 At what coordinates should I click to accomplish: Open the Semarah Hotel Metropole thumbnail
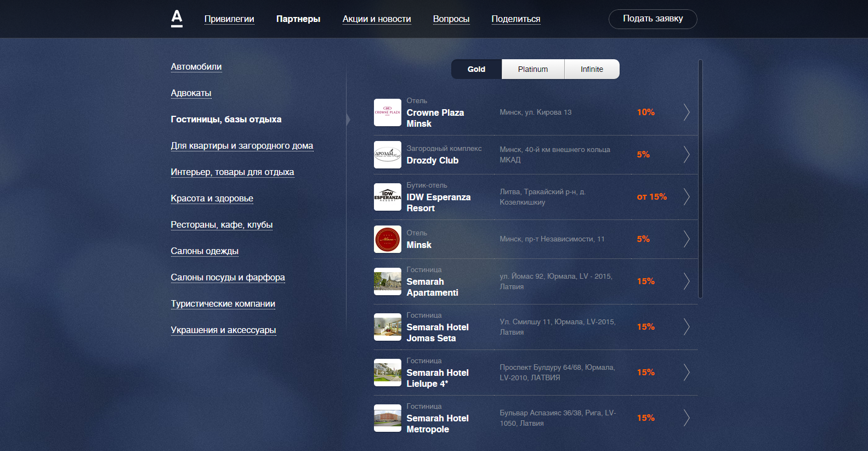point(387,418)
